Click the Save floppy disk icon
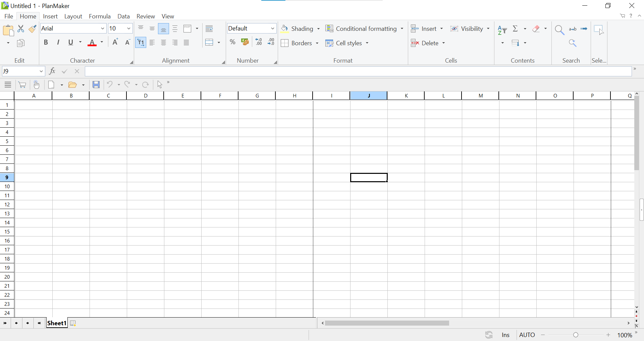Viewport: 644px width, 341px height. (x=96, y=85)
